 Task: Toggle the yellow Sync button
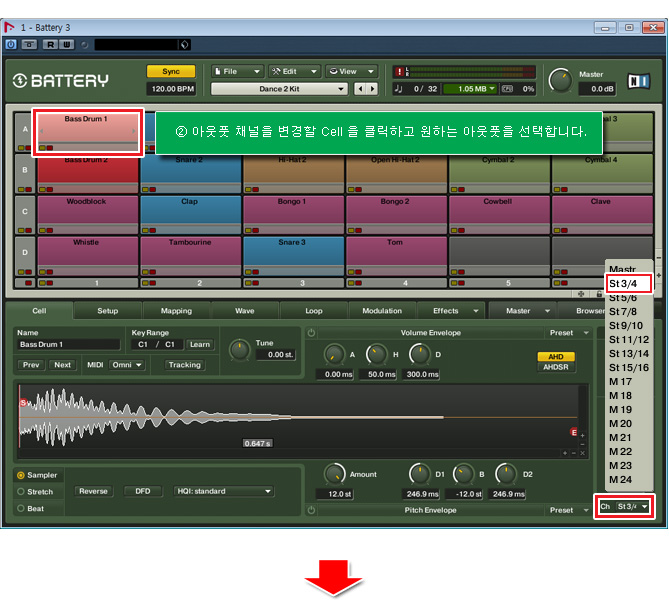point(171,71)
